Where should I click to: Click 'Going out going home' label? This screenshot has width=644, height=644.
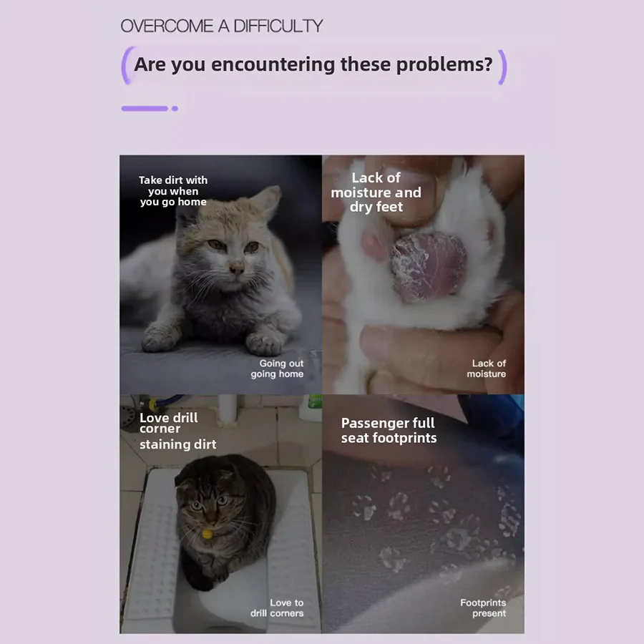[277, 369]
